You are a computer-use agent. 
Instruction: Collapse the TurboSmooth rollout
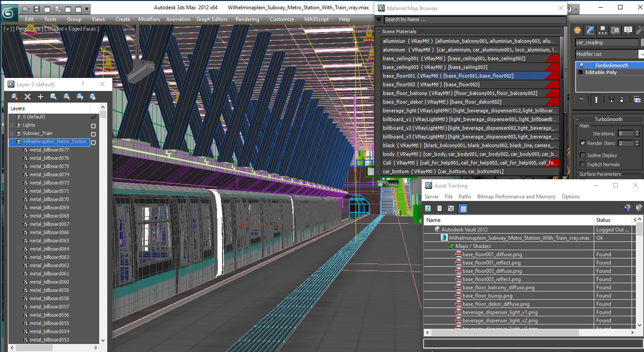tap(577, 119)
